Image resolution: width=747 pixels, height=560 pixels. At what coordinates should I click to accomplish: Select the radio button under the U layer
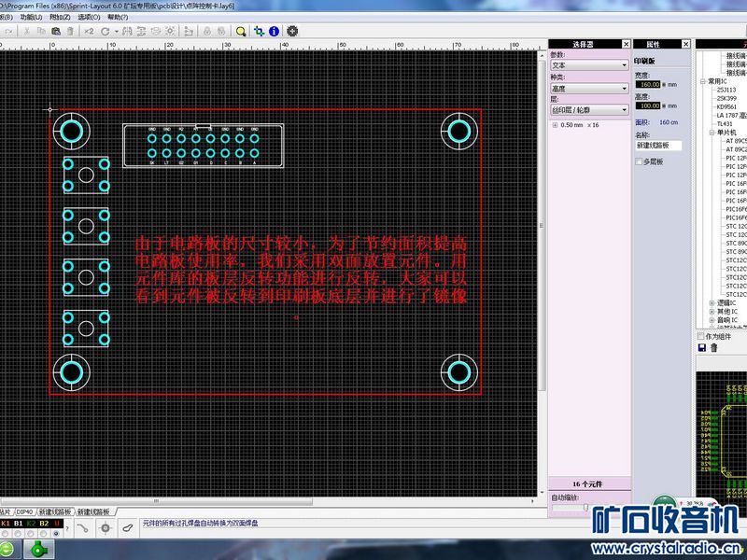[57, 534]
